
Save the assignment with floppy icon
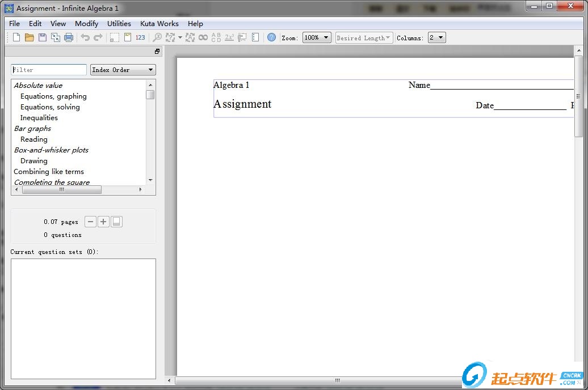click(43, 37)
